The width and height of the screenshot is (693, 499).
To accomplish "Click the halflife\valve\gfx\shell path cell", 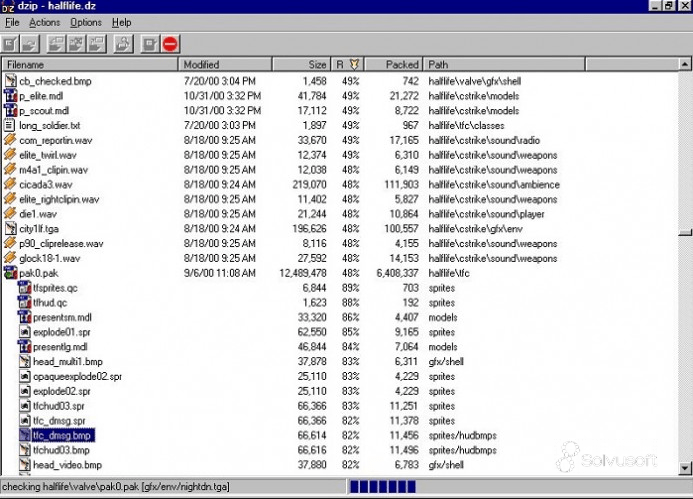I will click(x=475, y=81).
